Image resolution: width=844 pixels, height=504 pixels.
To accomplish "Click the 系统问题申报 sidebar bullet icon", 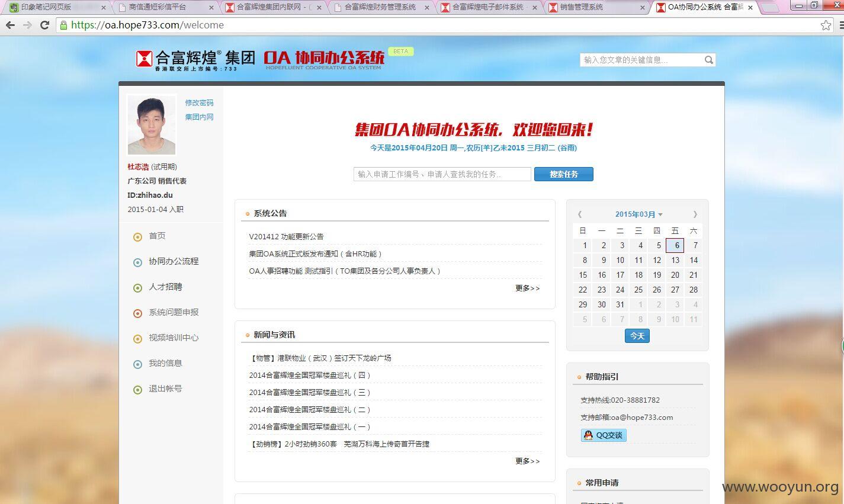I will (137, 313).
